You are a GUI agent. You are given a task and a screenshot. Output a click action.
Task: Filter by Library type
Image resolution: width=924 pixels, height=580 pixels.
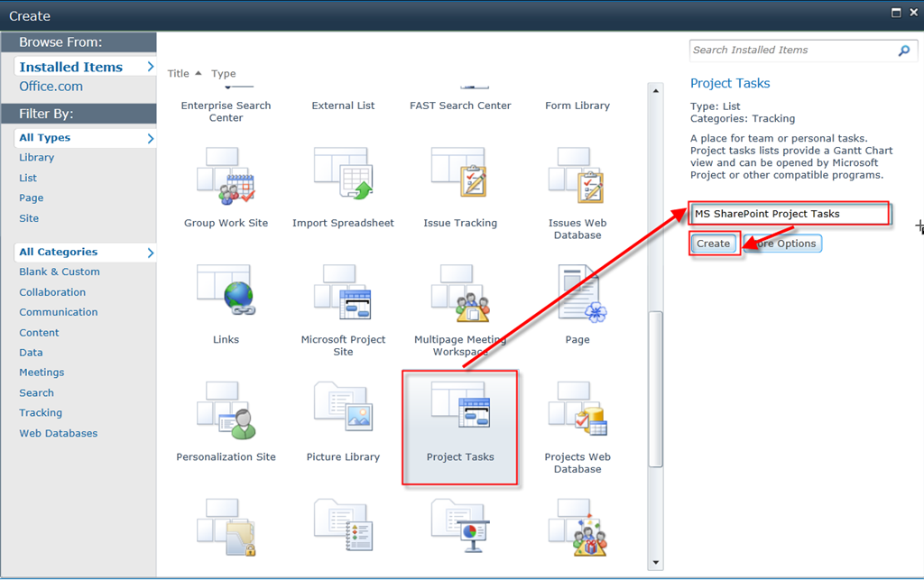(x=37, y=158)
